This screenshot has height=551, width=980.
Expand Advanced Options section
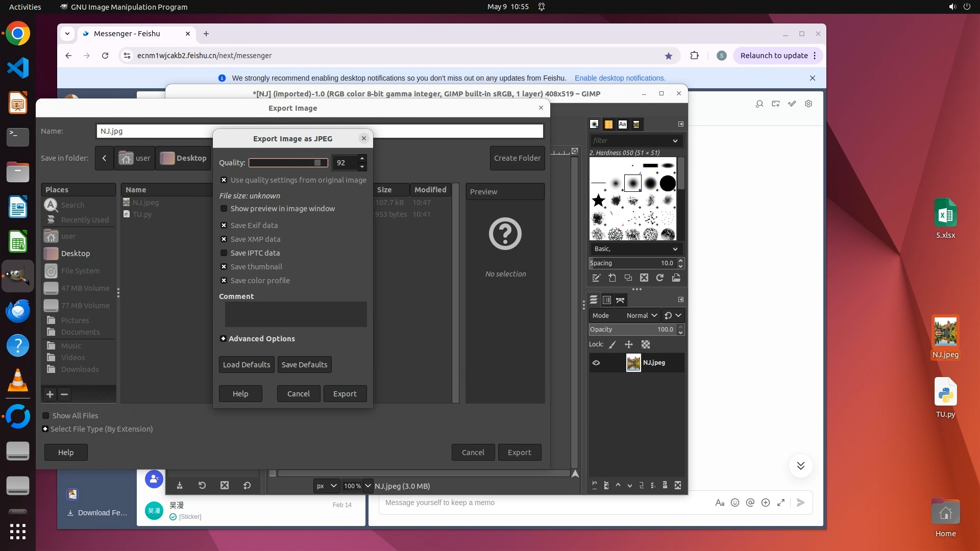(223, 339)
